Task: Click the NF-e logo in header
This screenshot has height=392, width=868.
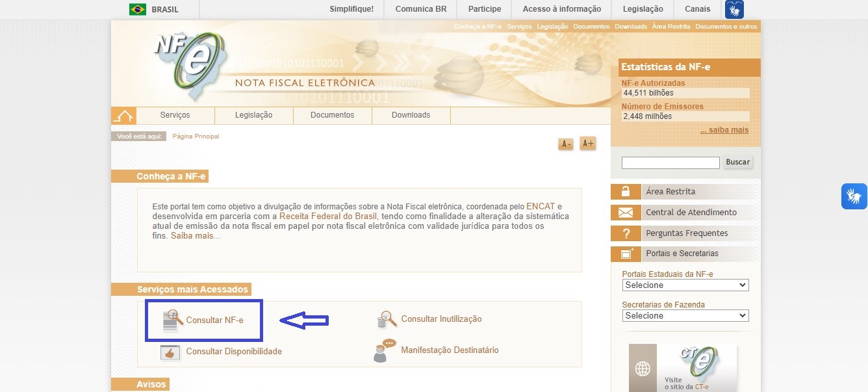Action: [191, 66]
